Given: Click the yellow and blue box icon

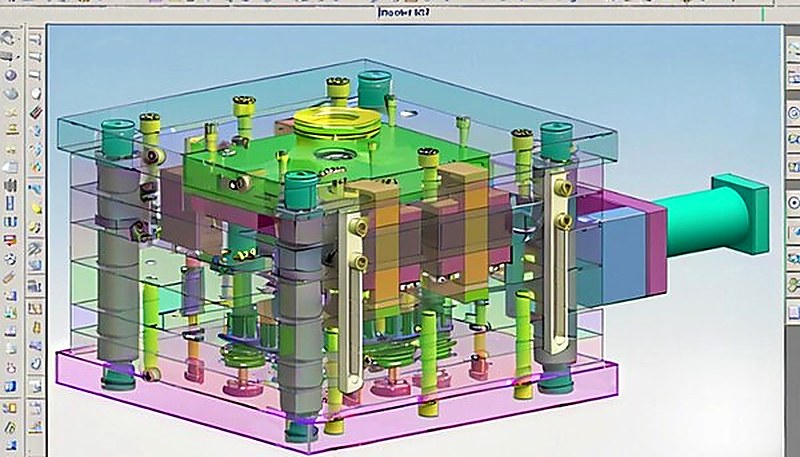Looking at the screenshot, I should click(10, 408).
